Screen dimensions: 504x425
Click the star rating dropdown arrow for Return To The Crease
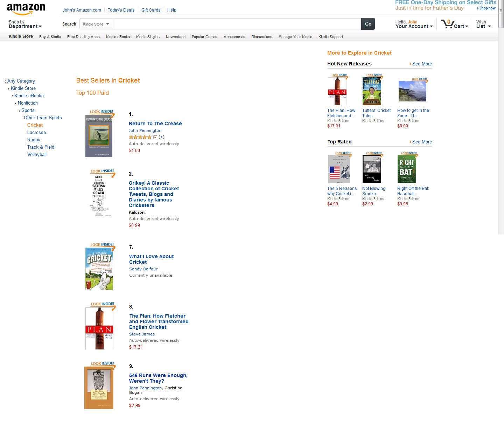155,137
